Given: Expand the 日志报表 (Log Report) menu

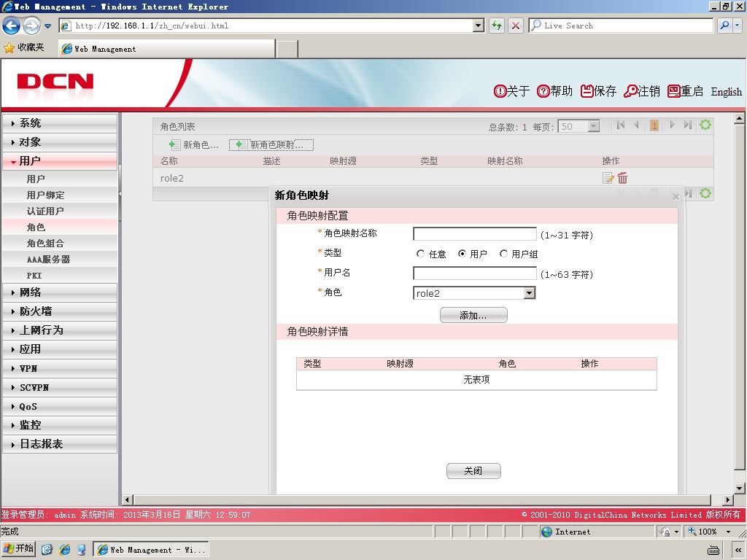Looking at the screenshot, I should tap(60, 444).
